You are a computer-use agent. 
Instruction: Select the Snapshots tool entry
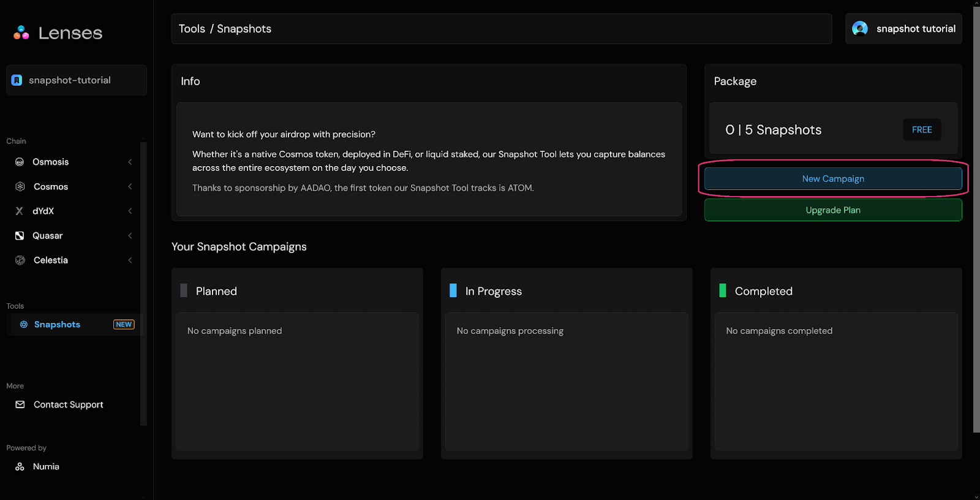[73, 324]
